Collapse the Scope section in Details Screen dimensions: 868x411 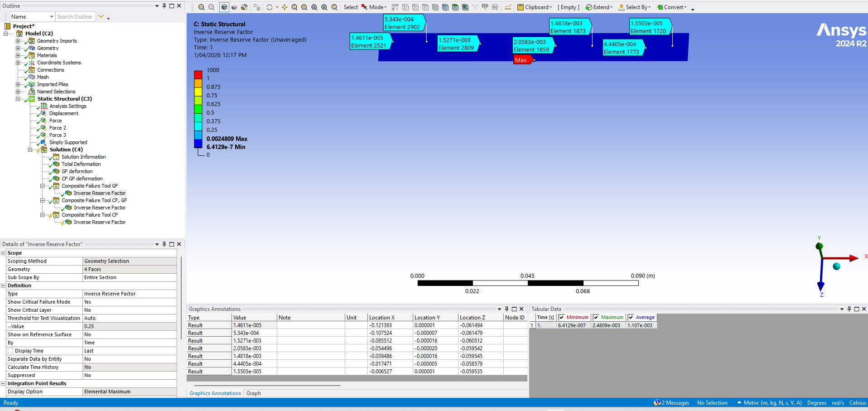[x=3, y=253]
